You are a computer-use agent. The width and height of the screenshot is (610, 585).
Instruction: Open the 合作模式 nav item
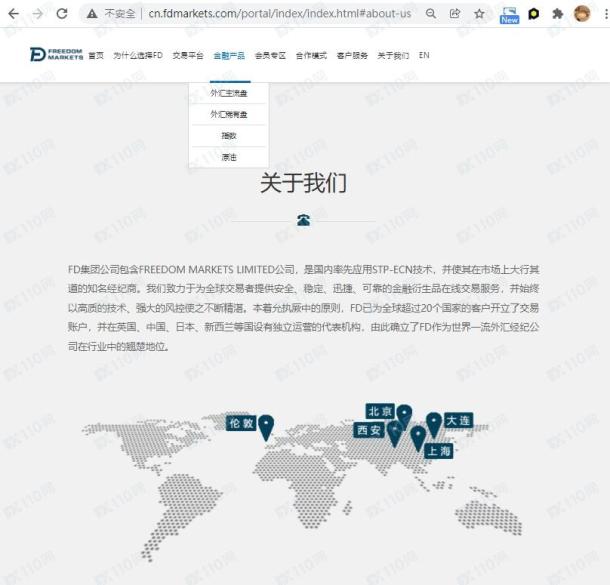coord(311,56)
